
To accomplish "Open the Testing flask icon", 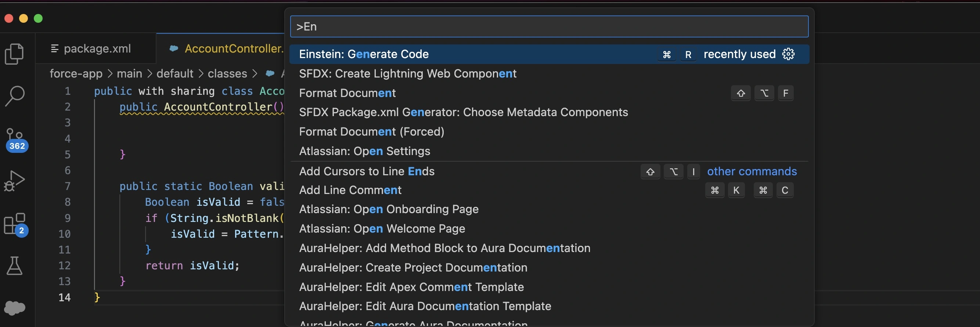I will pyautogui.click(x=14, y=265).
